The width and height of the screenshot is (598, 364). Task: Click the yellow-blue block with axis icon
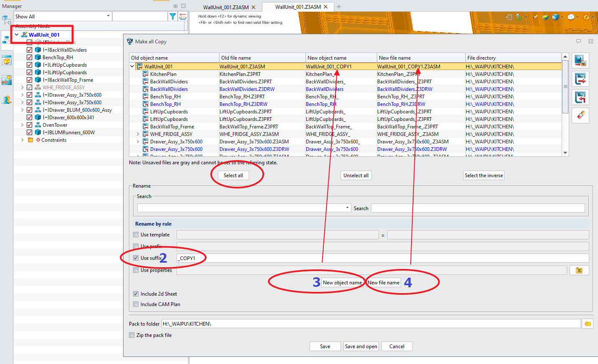pyautogui.click(x=545, y=17)
